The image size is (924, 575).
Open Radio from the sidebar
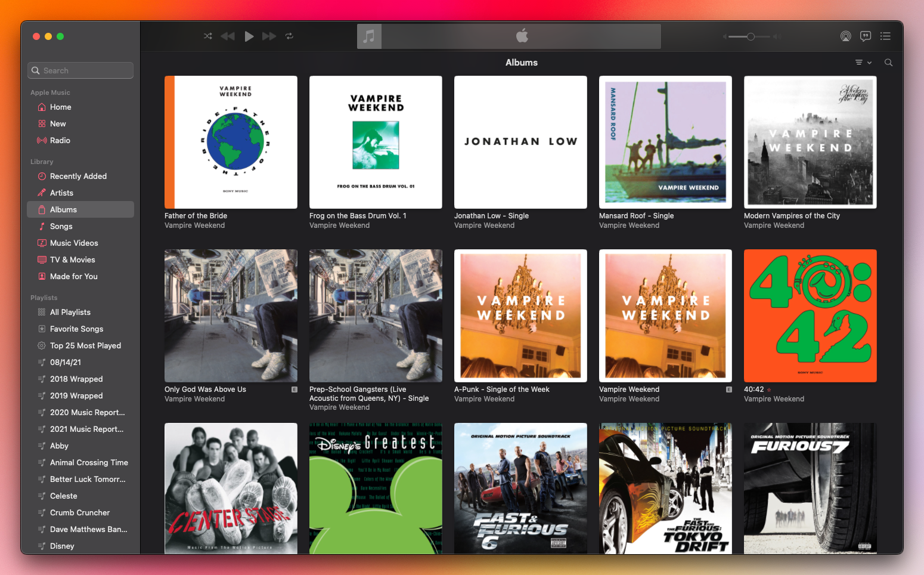coord(60,140)
